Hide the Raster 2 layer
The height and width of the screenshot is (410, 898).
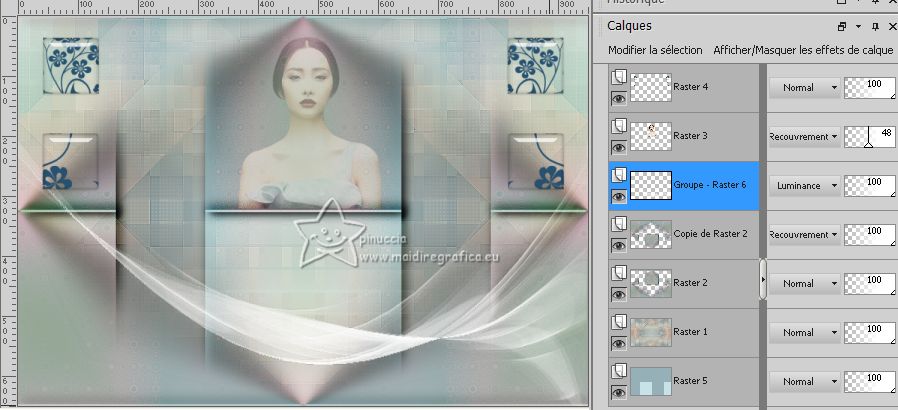(619, 294)
